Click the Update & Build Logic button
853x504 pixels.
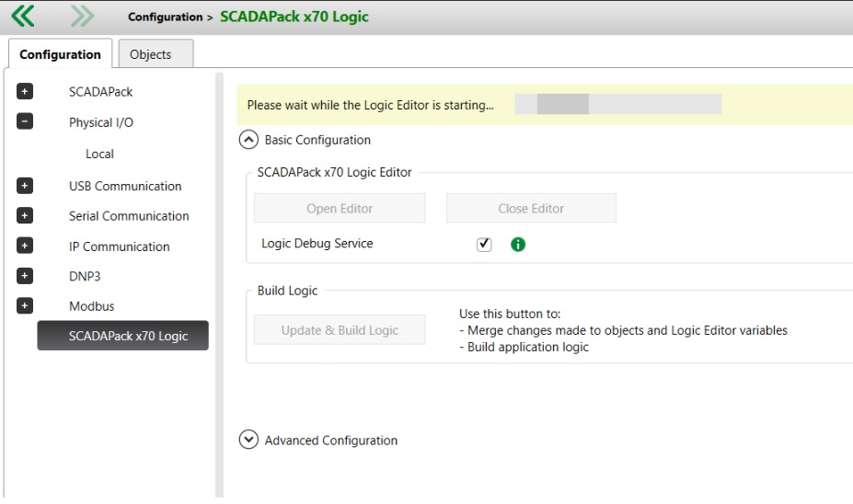340,330
